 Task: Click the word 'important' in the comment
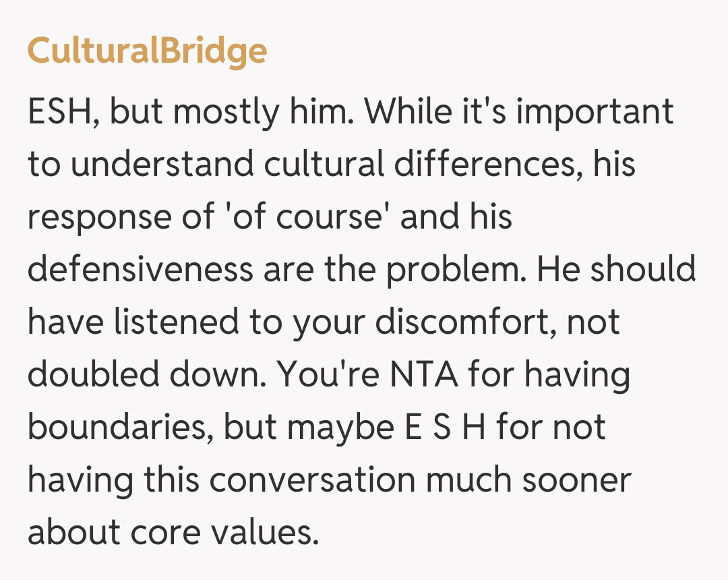pyautogui.click(x=595, y=112)
